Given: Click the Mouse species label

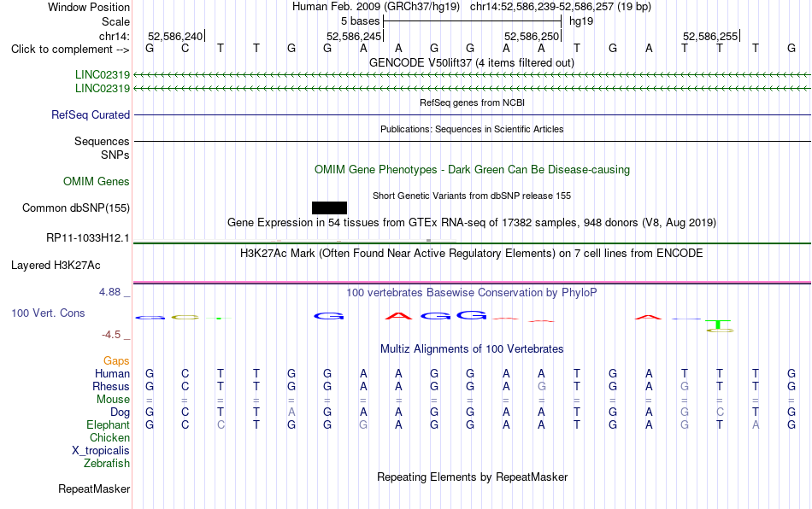Looking at the screenshot, I should coord(113,400).
